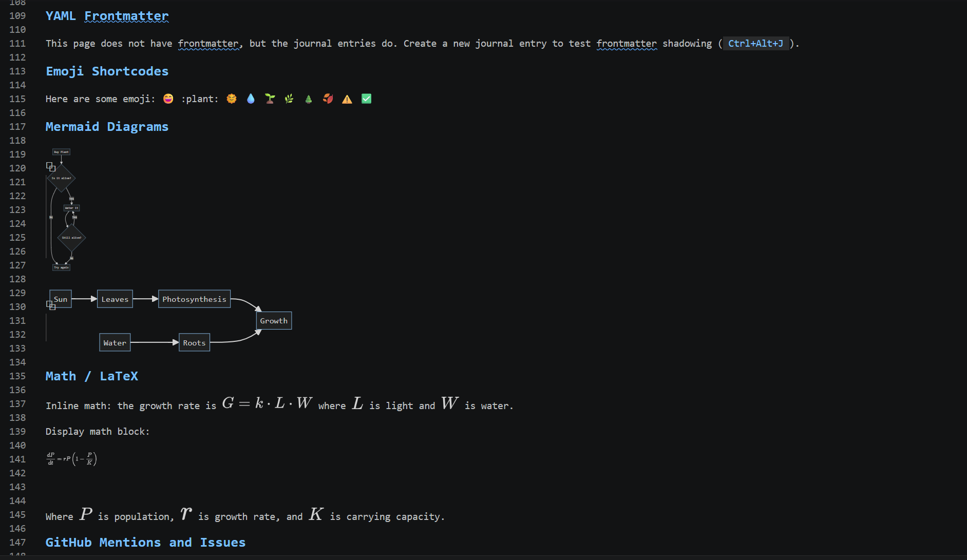Click the fallen leaf emoji
Image resolution: width=967 pixels, height=560 pixels.
[328, 99]
